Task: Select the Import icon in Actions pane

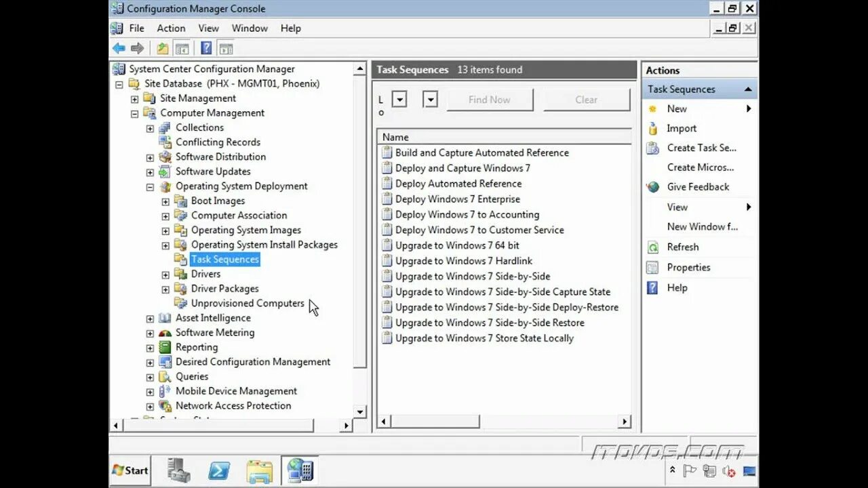Action: 653,128
